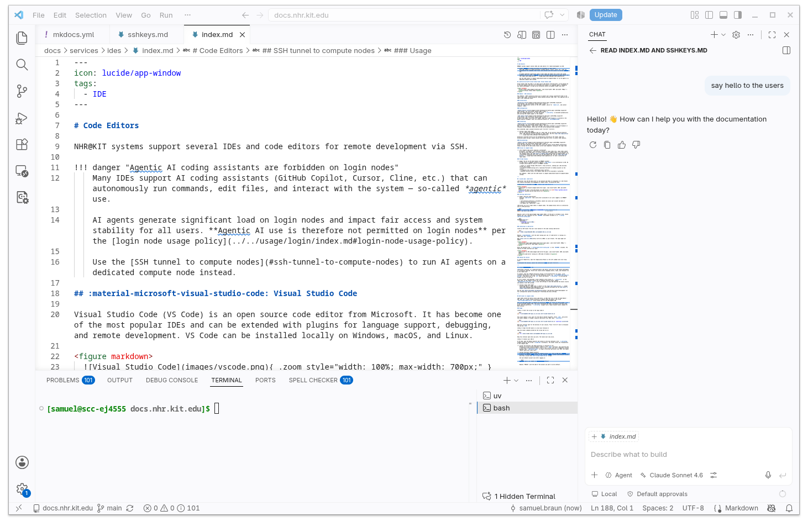Viewport: 808px width, 532px height.
Task: Start voice input with microphone icon
Action: tap(768, 475)
